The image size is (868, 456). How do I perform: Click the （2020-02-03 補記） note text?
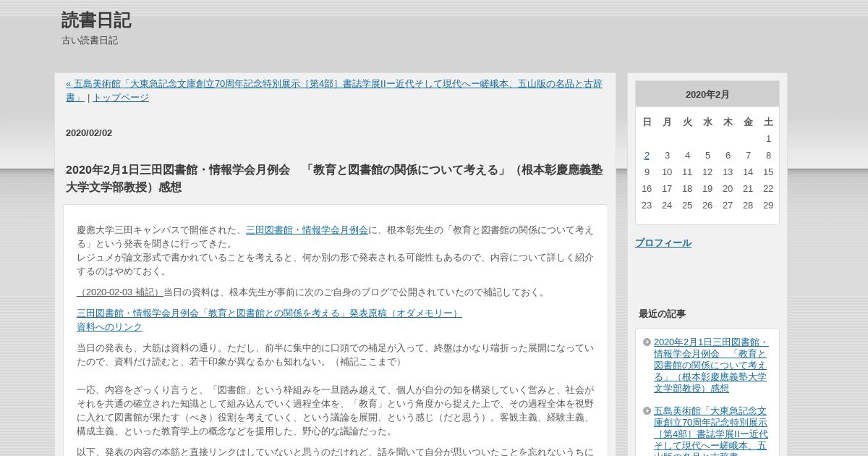point(120,292)
